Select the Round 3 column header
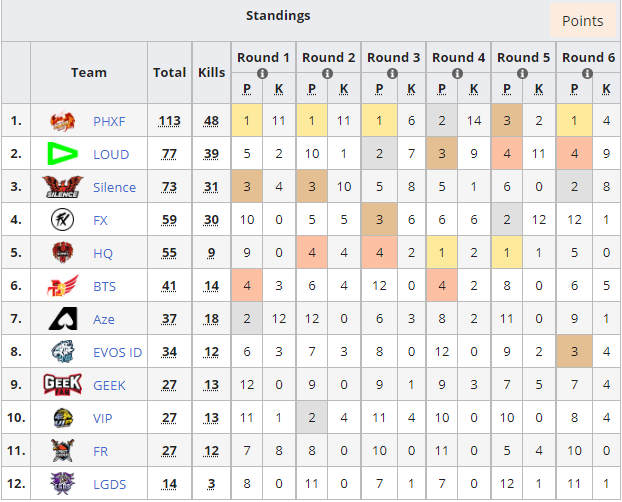This screenshot has height=502, width=622. [393, 58]
